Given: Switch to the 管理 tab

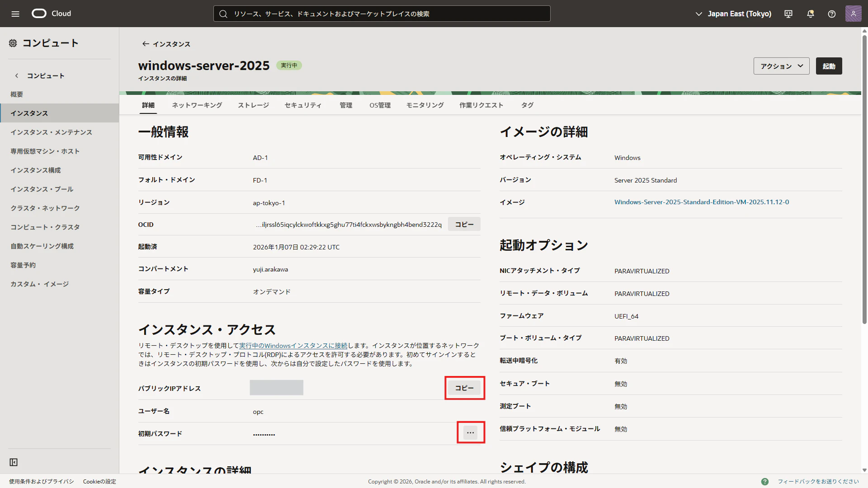Looking at the screenshot, I should coord(346,105).
